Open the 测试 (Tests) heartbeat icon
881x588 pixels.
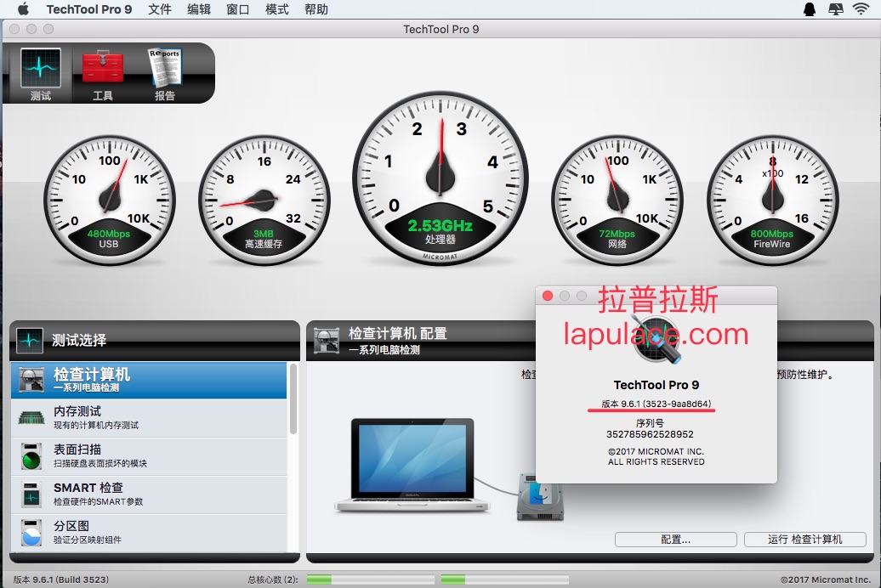pos(41,68)
